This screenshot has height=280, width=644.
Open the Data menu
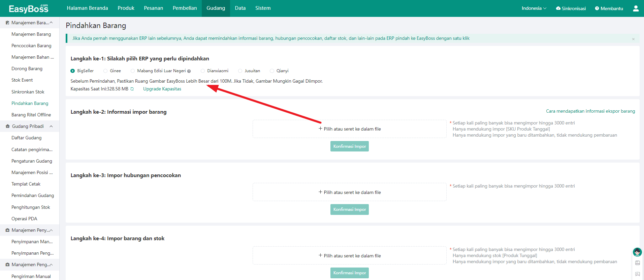point(240,8)
